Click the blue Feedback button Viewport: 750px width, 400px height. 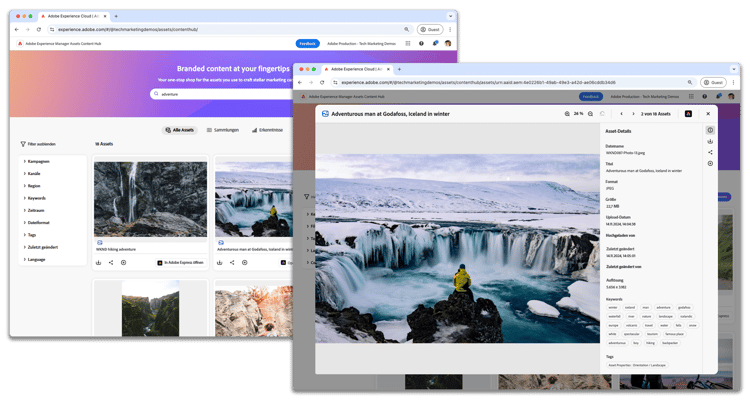coord(308,44)
